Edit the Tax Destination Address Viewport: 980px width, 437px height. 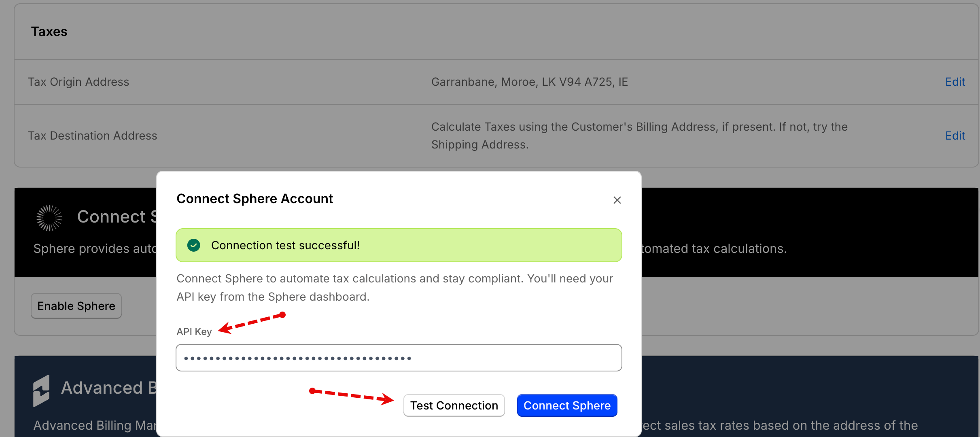[x=955, y=136]
